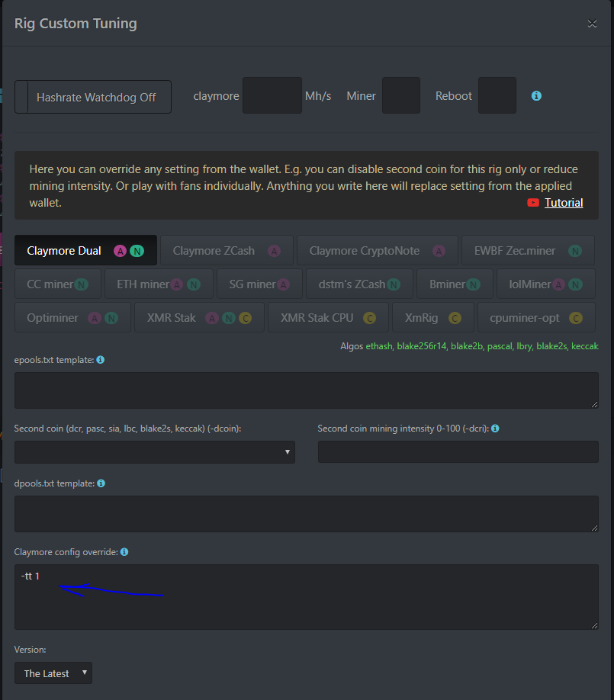Close the Rig Custom Tuning dialog
The image size is (614, 700).
[592, 23]
